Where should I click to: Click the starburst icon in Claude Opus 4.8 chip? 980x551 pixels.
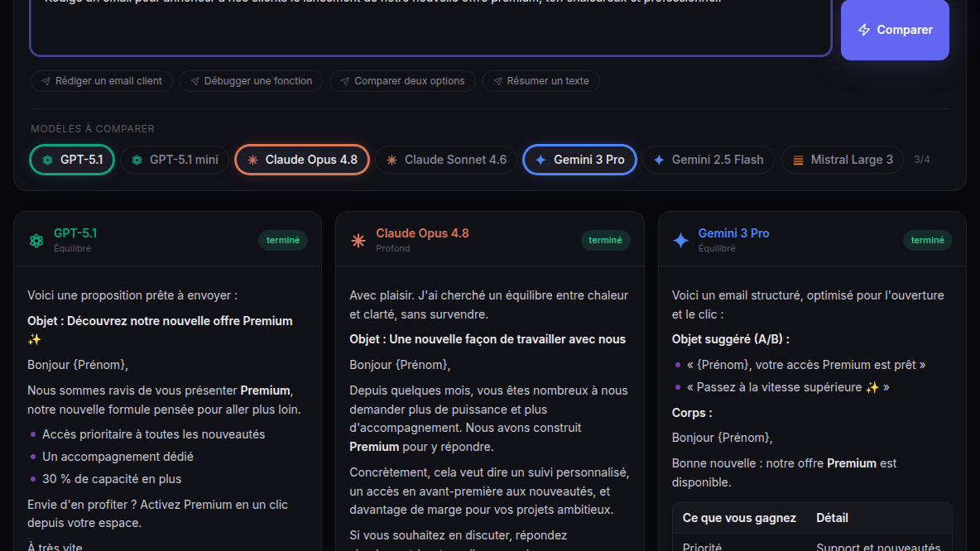click(x=252, y=161)
